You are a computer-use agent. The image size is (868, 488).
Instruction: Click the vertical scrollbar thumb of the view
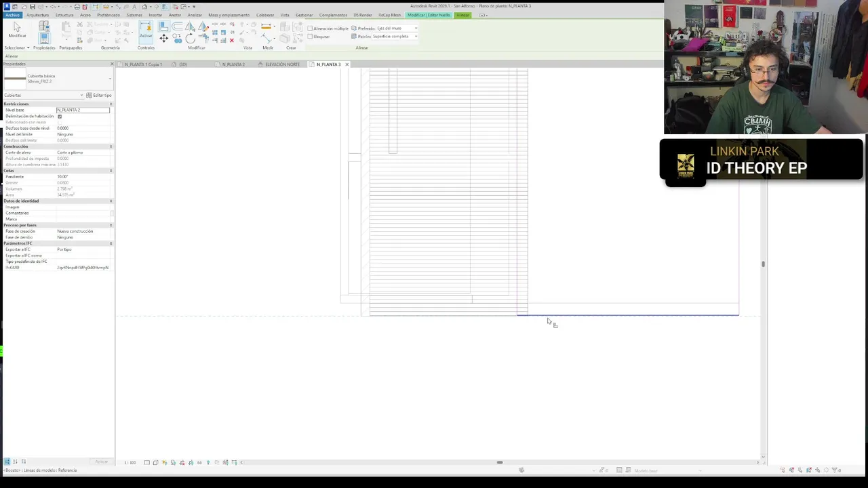(763, 264)
